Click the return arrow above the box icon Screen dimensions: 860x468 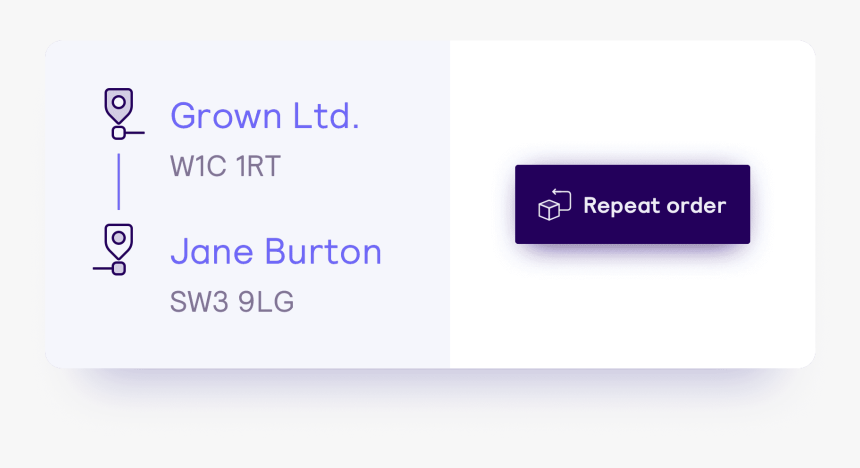[x=562, y=200]
